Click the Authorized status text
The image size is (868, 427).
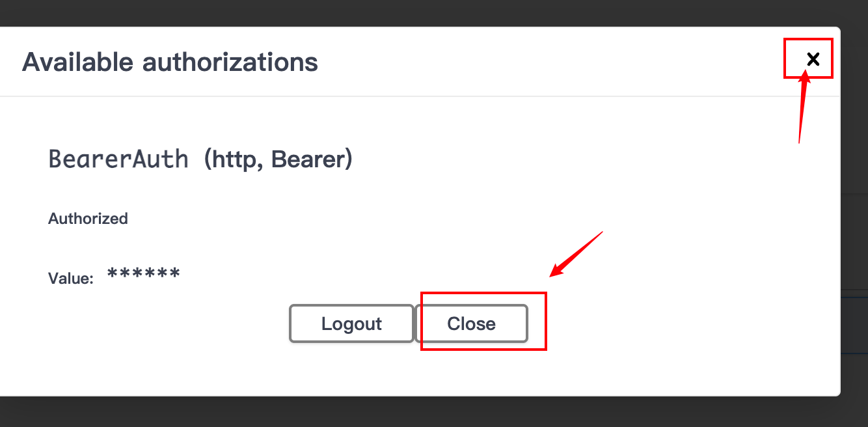click(88, 219)
